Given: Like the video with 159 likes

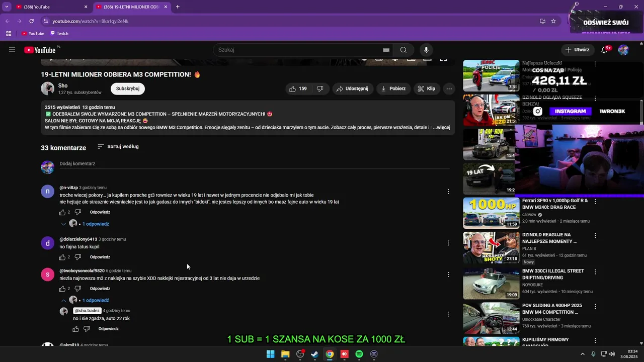Looking at the screenshot, I should coord(298,88).
